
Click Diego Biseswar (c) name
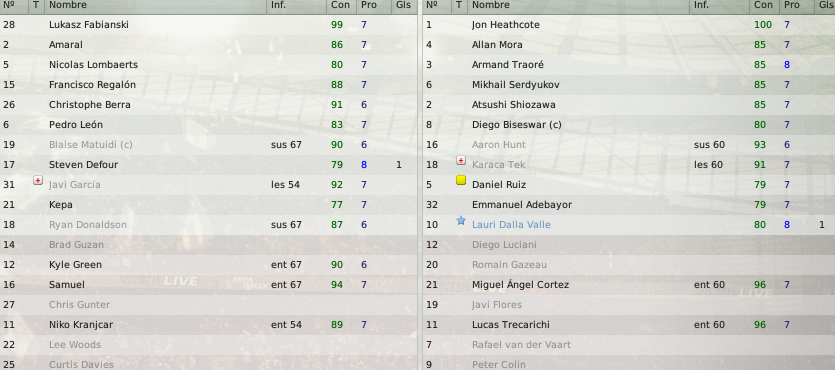(x=517, y=125)
